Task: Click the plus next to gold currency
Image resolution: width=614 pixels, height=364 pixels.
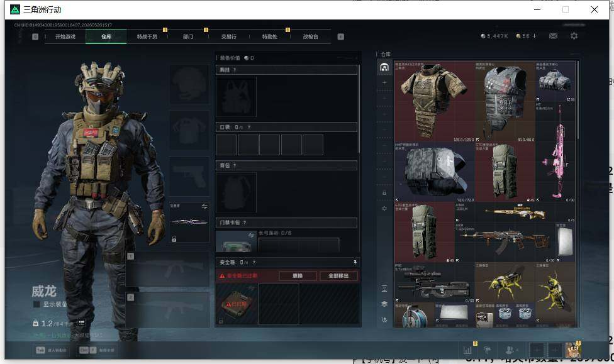Action: 534,36
